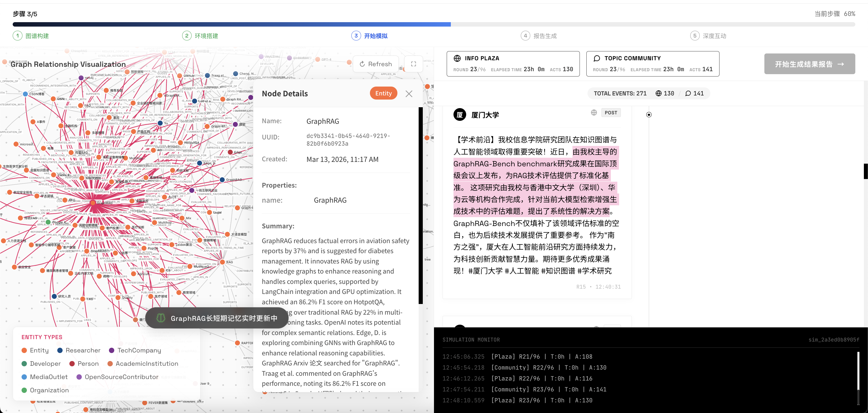Click the simulation ID sim_2a3ed0b8905f
Viewport: 868px width, 413px height.
[834, 339]
